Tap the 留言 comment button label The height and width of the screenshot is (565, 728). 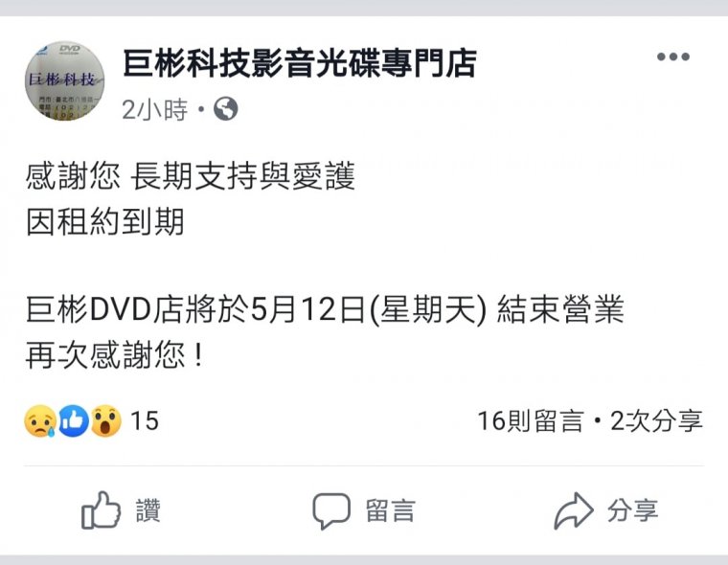tap(390, 510)
